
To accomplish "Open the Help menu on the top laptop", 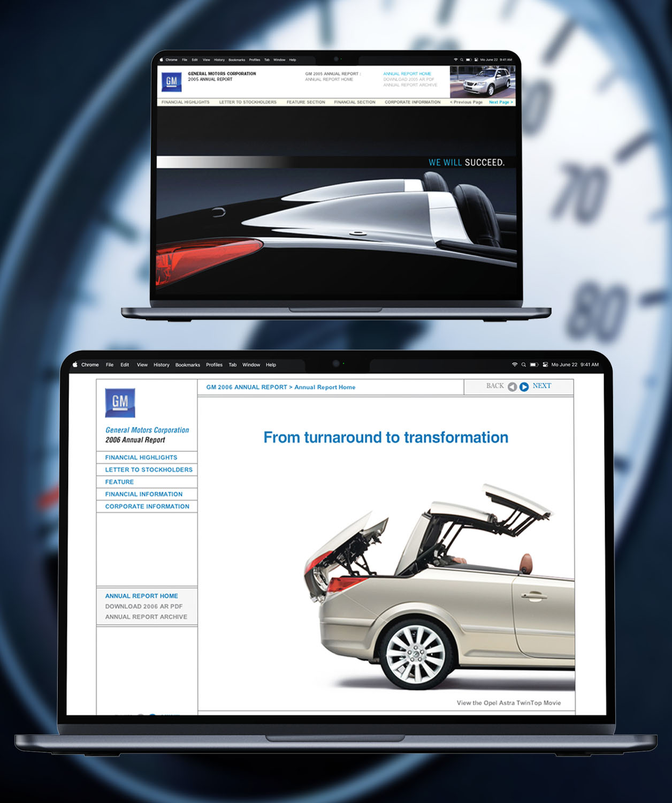I will (x=293, y=60).
